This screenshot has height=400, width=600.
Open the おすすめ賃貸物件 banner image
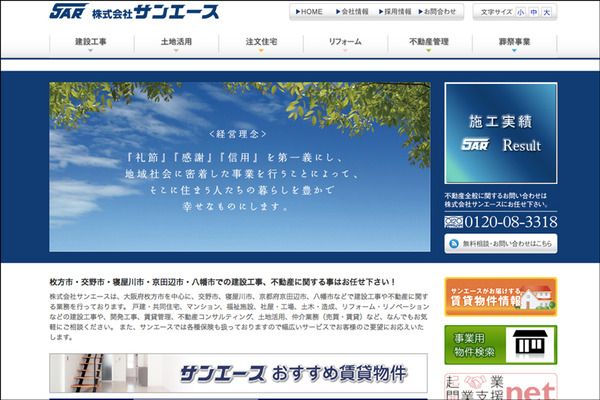pyautogui.click(x=238, y=372)
